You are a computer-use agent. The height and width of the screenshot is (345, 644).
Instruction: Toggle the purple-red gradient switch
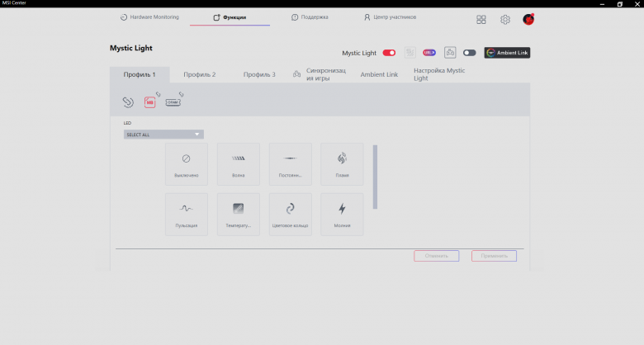click(429, 53)
